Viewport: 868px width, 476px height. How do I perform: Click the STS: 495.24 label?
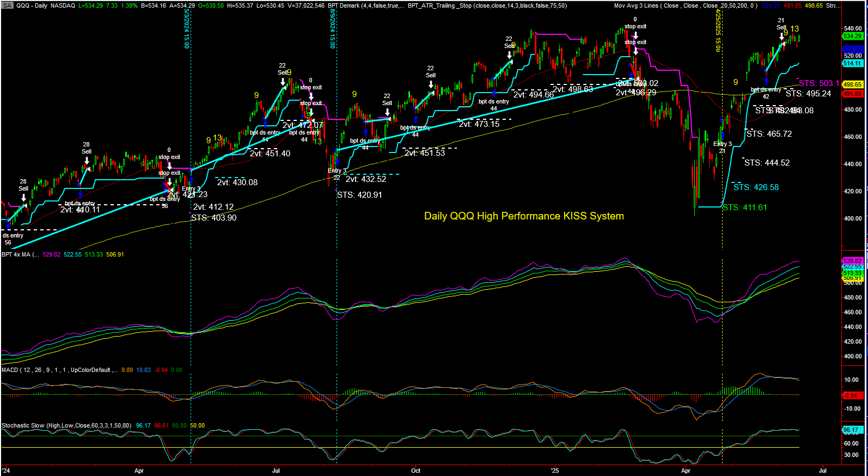point(808,94)
